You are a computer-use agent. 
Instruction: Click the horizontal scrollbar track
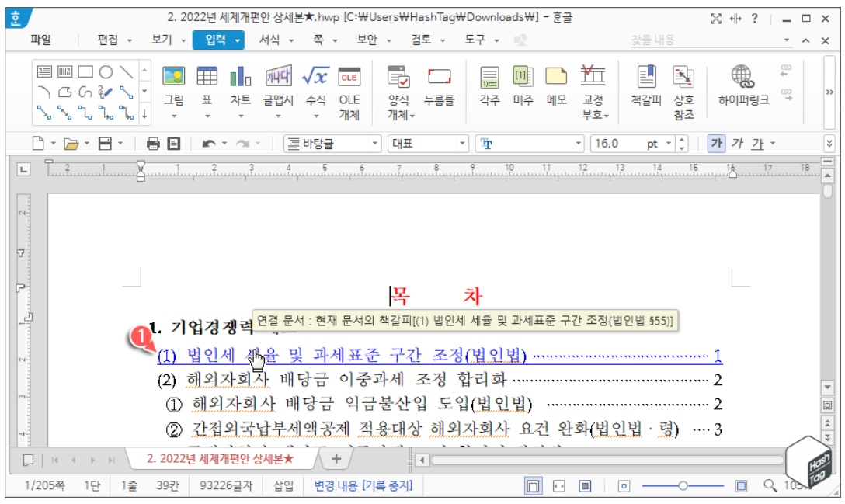(607, 461)
